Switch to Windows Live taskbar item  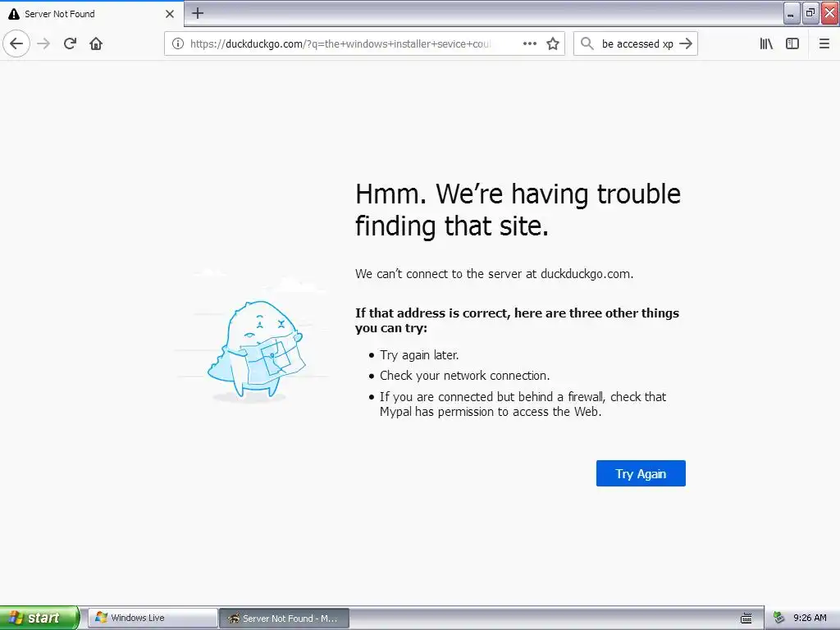(153, 618)
